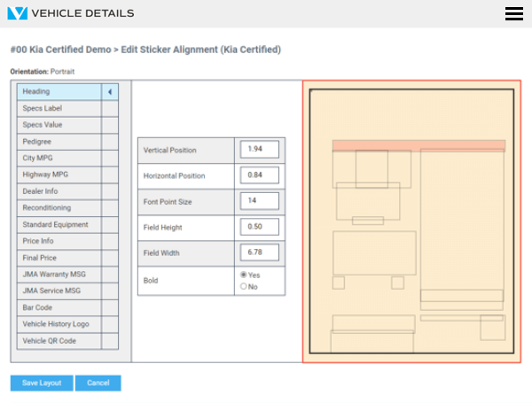
Task: Select Standard Equipment in field list
Action: [59, 224]
